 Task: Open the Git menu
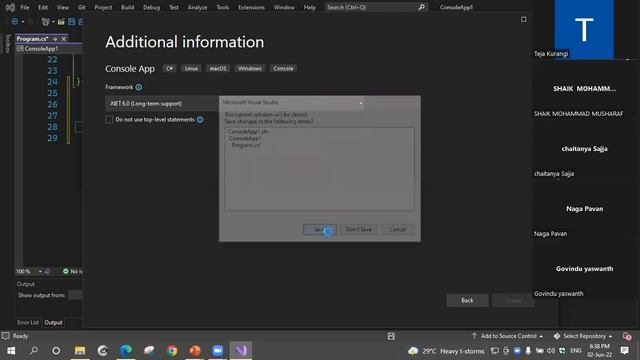pyautogui.click(x=82, y=7)
